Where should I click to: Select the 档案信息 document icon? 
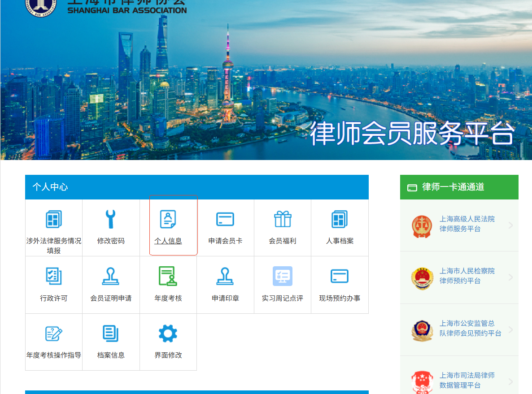[111, 333]
